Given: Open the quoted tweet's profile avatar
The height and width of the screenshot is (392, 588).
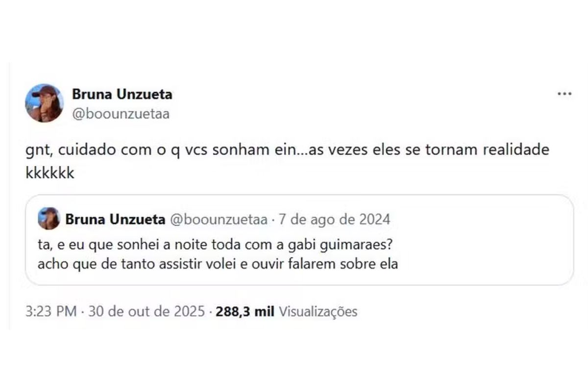Looking at the screenshot, I should click(x=49, y=220).
